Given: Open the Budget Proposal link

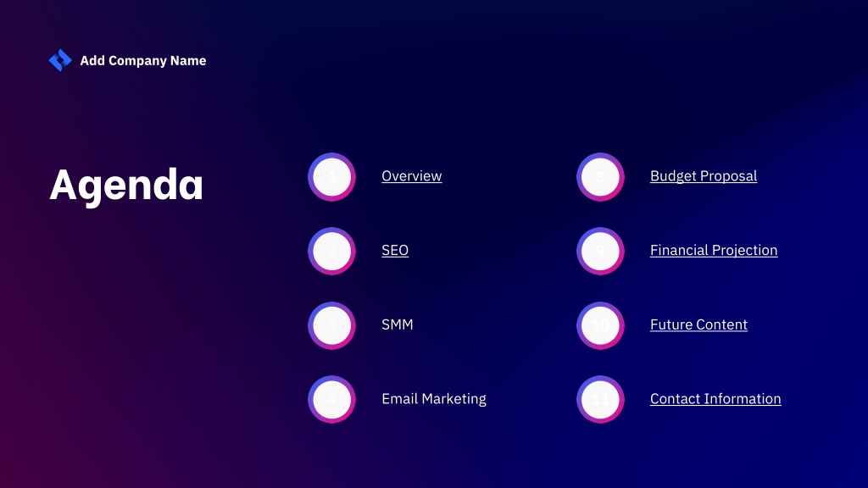Looking at the screenshot, I should (x=703, y=176).
